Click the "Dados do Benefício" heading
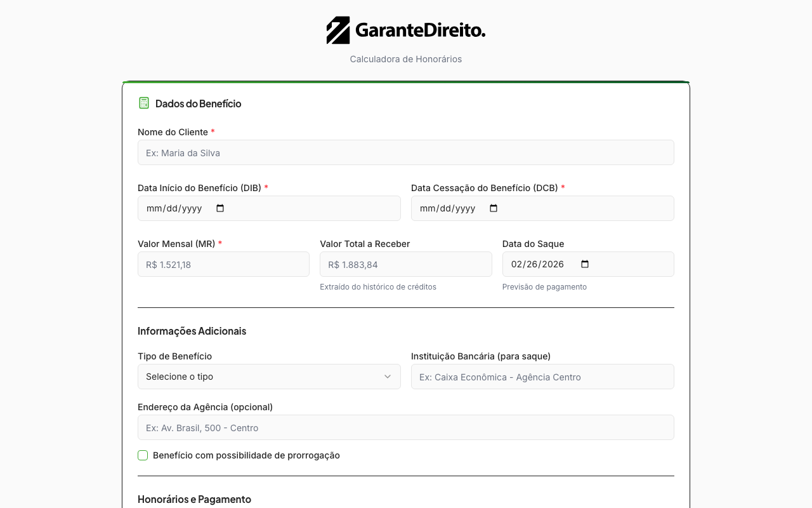This screenshot has height=508, width=812. (x=198, y=104)
